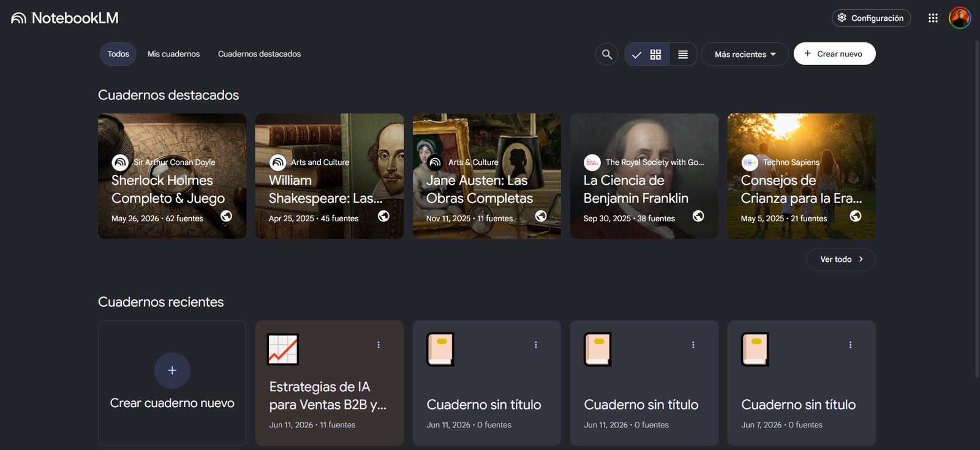Click The Royal Society logo icon
Screen dimensions: 980x450
pos(592,162)
